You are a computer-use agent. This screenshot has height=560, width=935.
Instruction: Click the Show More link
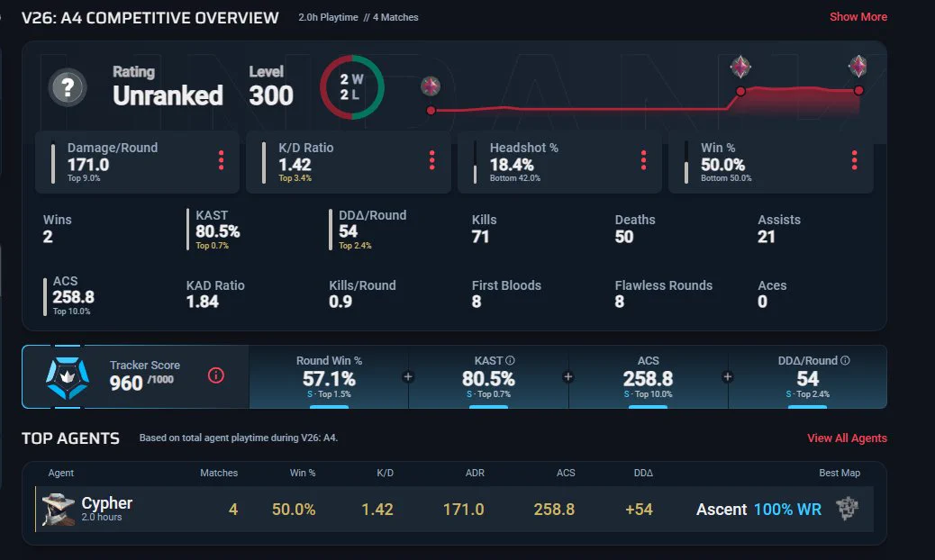click(x=858, y=17)
